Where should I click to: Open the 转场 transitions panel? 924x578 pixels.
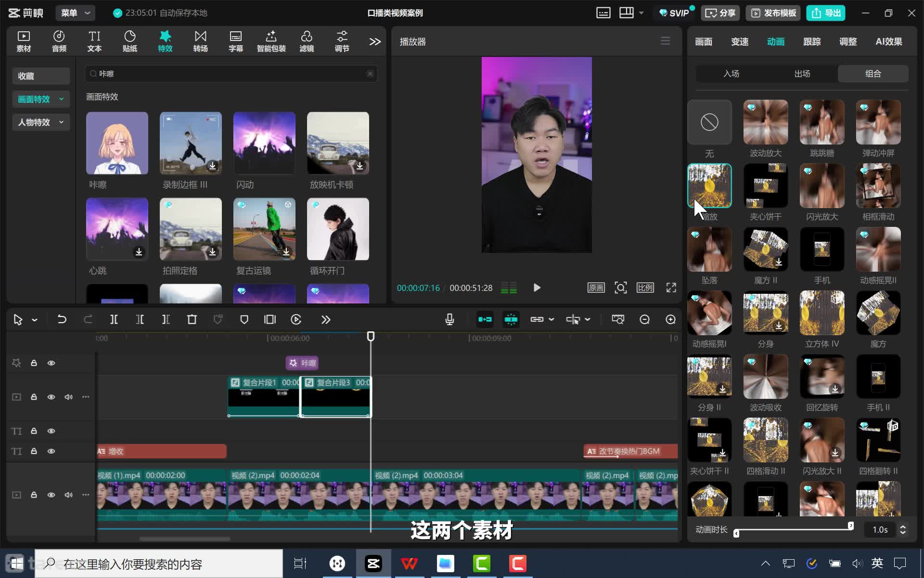200,41
